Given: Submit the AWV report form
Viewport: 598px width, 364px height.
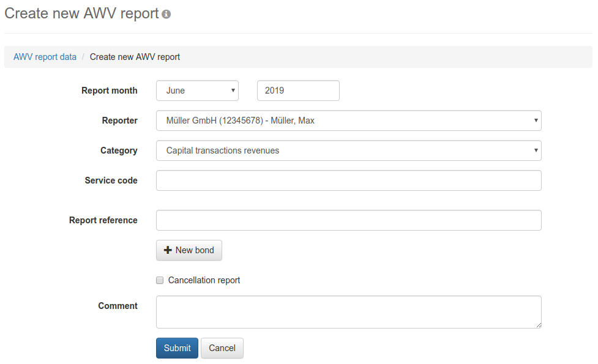Looking at the screenshot, I should 177,348.
